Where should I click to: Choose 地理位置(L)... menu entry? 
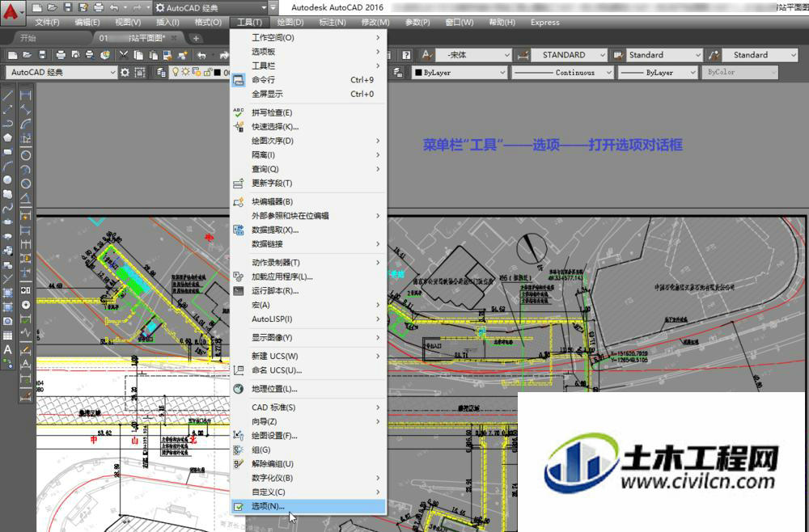(308, 389)
